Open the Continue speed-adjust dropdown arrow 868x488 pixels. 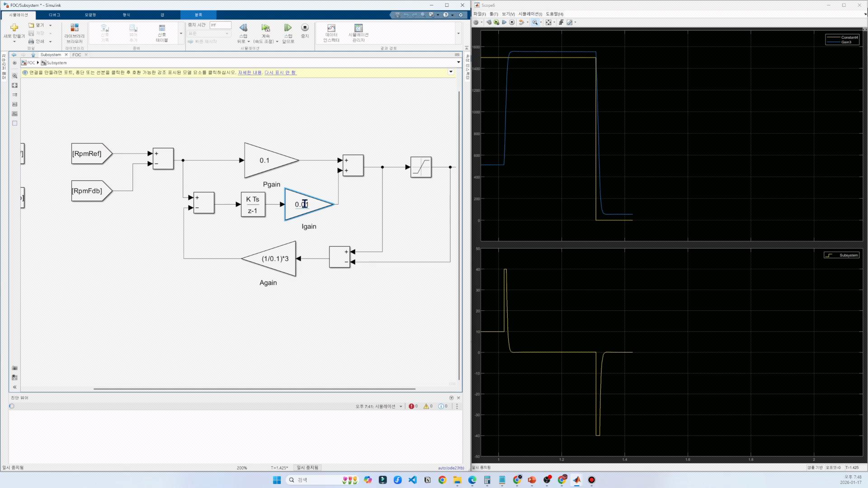[x=277, y=42]
